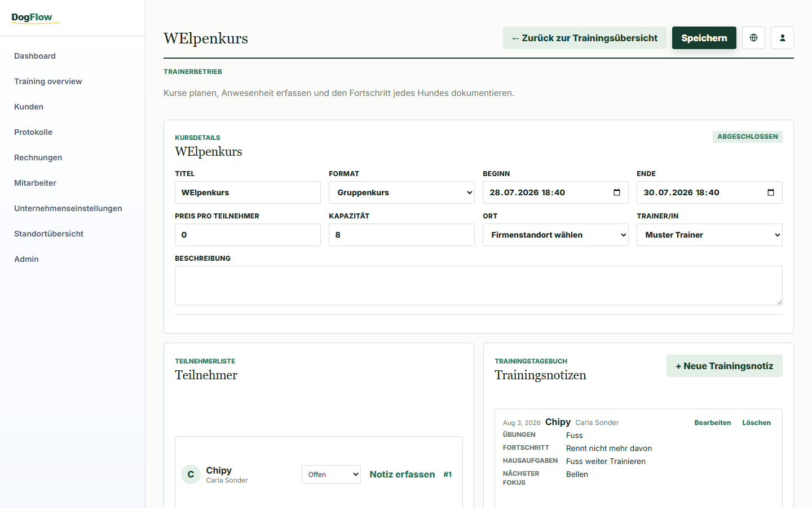This screenshot has width=812, height=508.
Task: Open Standortübersicht in sidebar
Action: (x=48, y=234)
